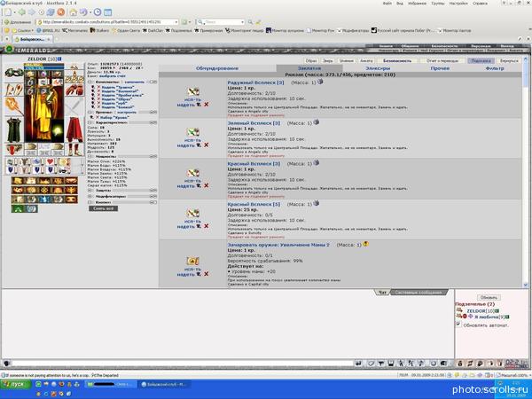
Task: Click the New page icon in toolbar
Action: [x=7, y=12]
